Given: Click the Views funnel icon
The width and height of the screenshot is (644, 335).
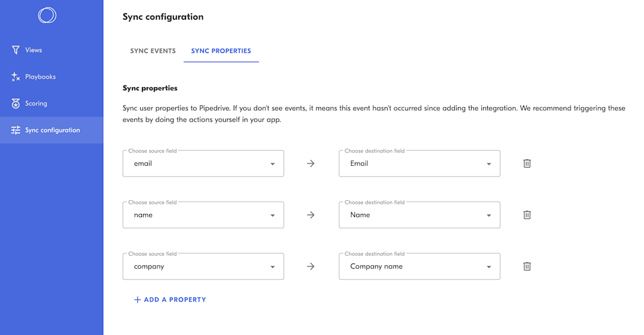Looking at the screenshot, I should pos(16,50).
